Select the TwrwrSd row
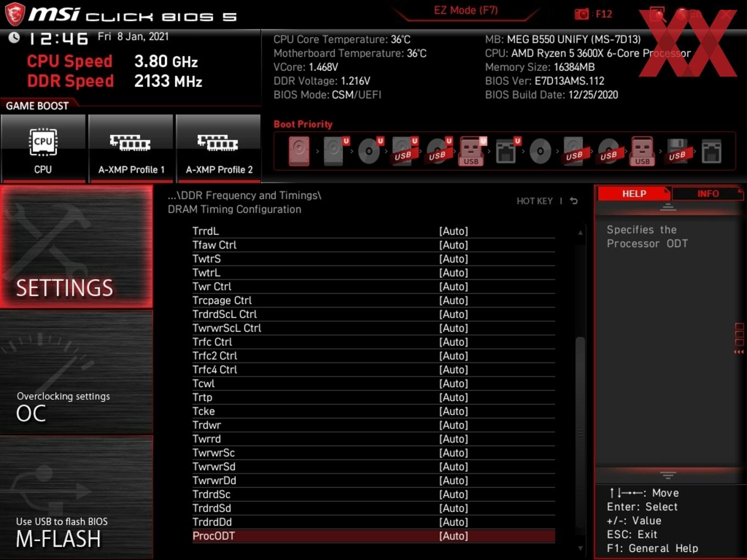747x560 pixels. tap(374, 467)
